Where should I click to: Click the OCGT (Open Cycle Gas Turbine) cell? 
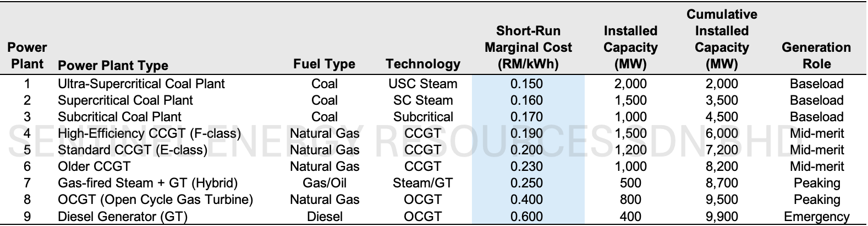tap(156, 200)
